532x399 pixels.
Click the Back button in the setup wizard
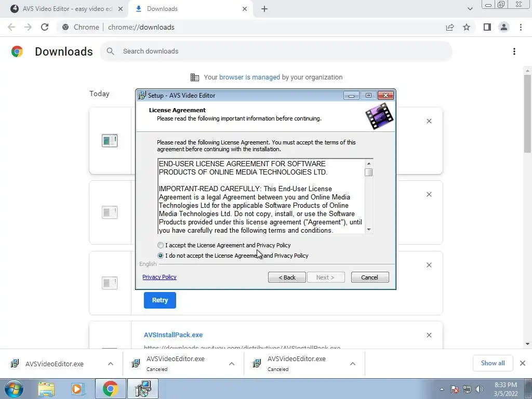tap(287, 277)
